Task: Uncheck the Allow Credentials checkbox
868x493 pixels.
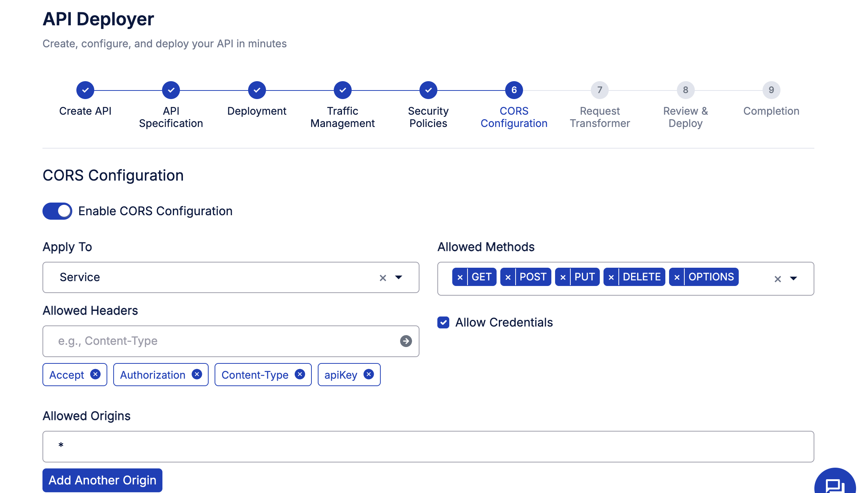Action: click(x=443, y=322)
